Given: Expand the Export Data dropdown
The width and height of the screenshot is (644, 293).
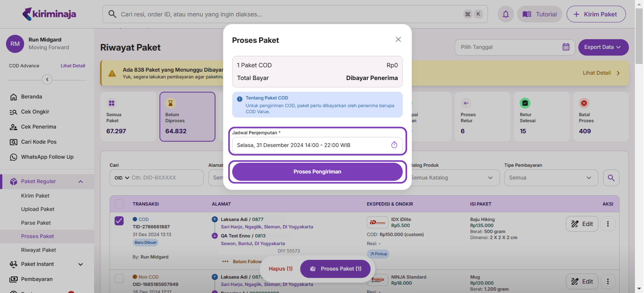Looking at the screenshot, I should point(603,47).
